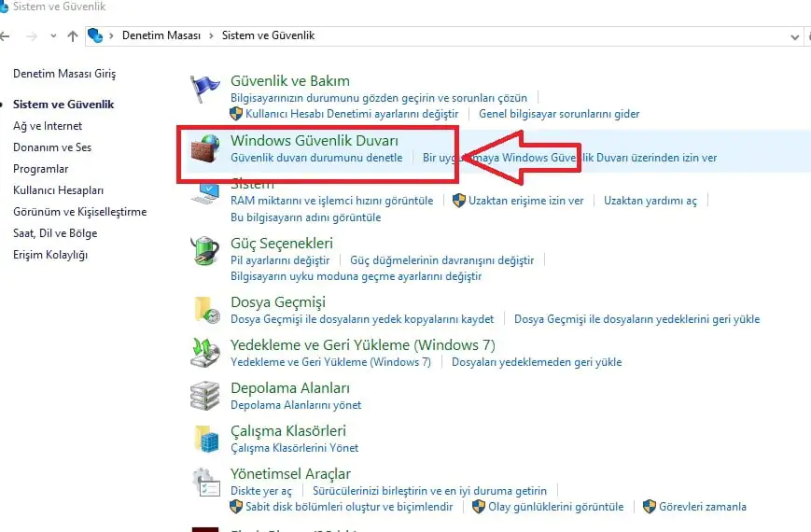Click Uzaktan erişime izin ver link
Viewport: 811px width, 532px height.
click(526, 201)
